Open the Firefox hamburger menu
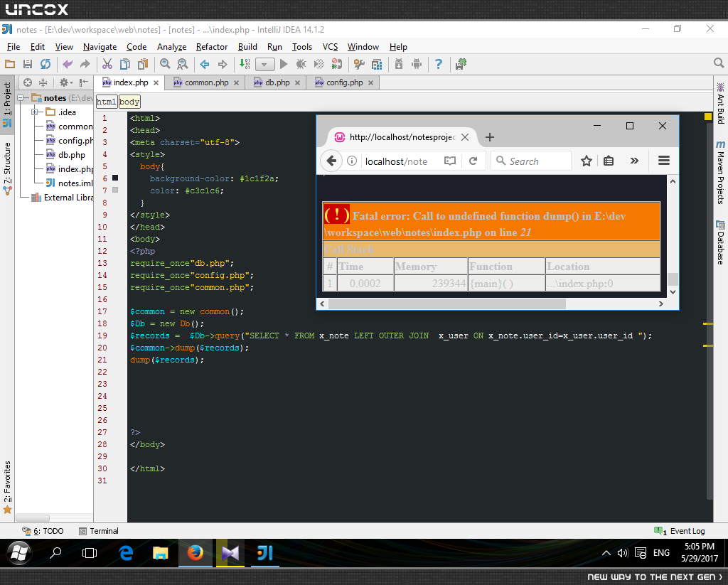This screenshot has width=728, height=585. point(664,161)
